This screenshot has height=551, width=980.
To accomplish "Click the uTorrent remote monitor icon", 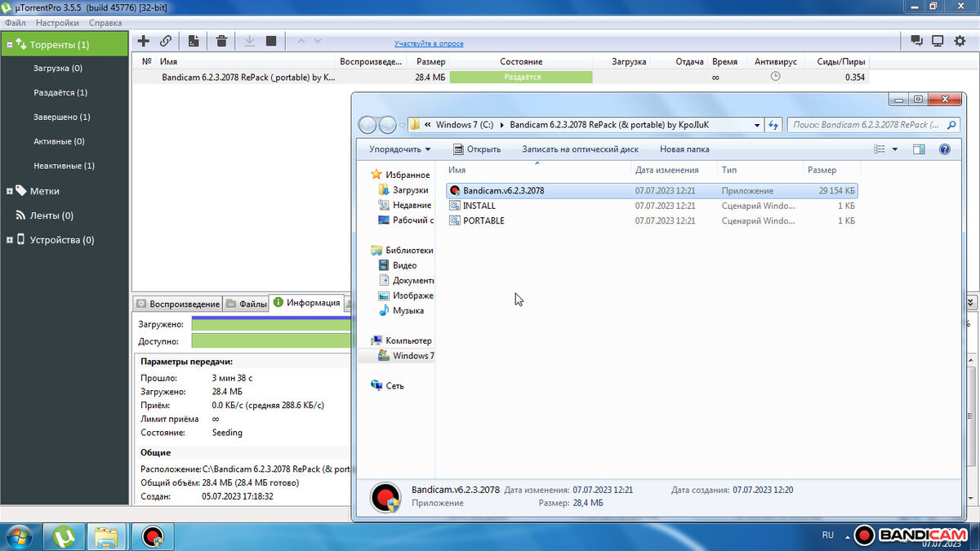I will (x=938, y=41).
